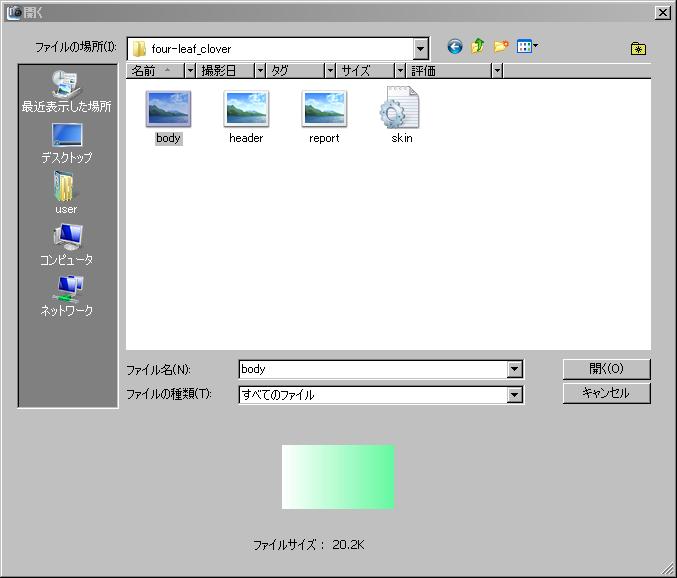Click the キャンセル button
677x578 pixels.
coord(606,393)
